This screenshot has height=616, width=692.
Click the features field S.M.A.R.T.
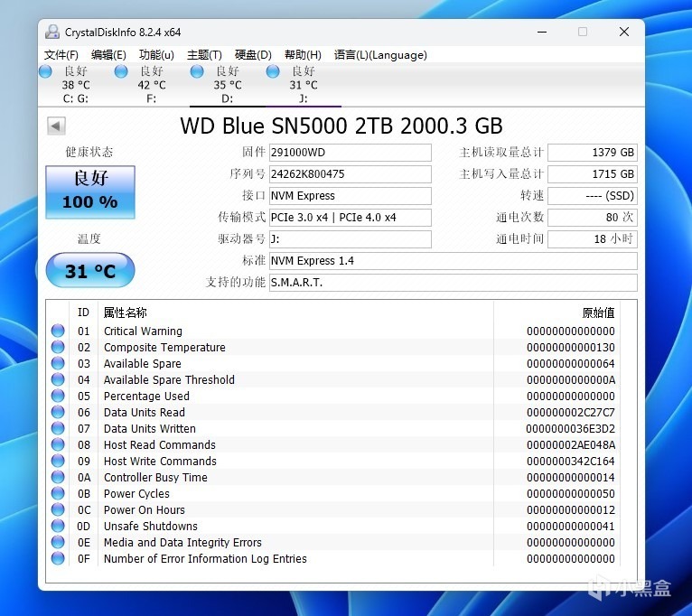coord(454,283)
